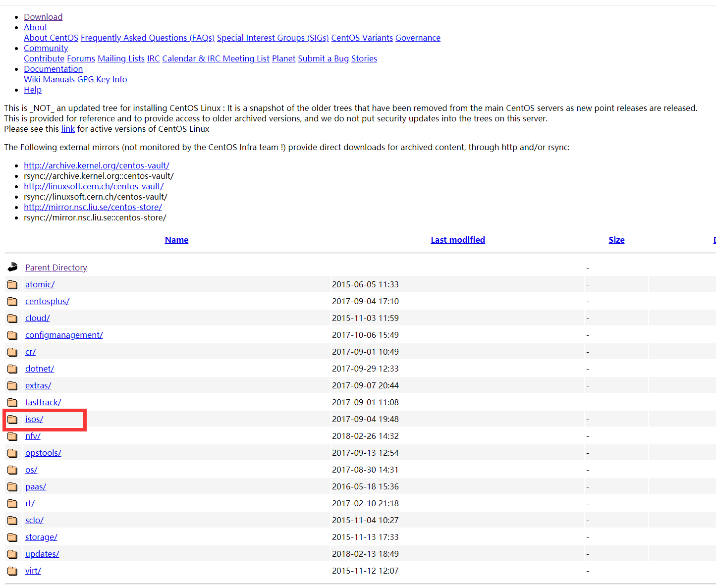Image resolution: width=716 pixels, height=588 pixels.
Task: Click the date 2017-09-04 19:48
Action: click(365, 419)
